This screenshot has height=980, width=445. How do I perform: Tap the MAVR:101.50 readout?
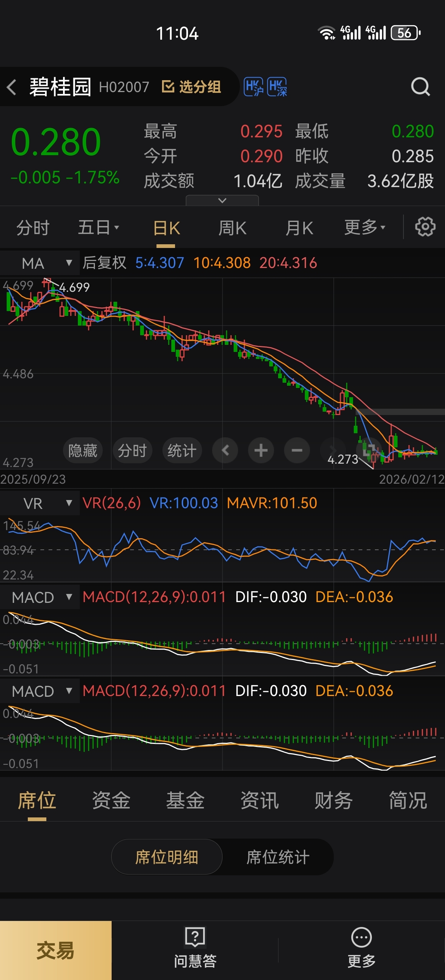tap(272, 503)
